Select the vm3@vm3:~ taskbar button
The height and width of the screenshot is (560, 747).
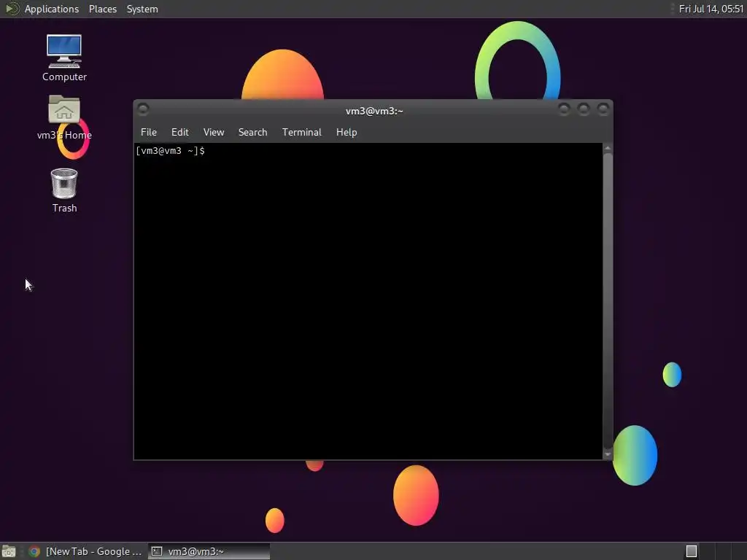coord(209,551)
